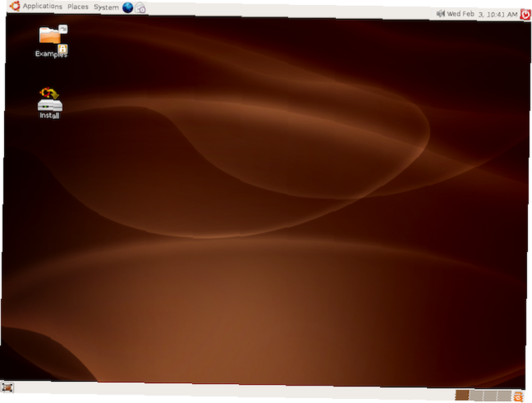Select the Install desktop icon
The height and width of the screenshot is (403, 532).
pos(49,104)
